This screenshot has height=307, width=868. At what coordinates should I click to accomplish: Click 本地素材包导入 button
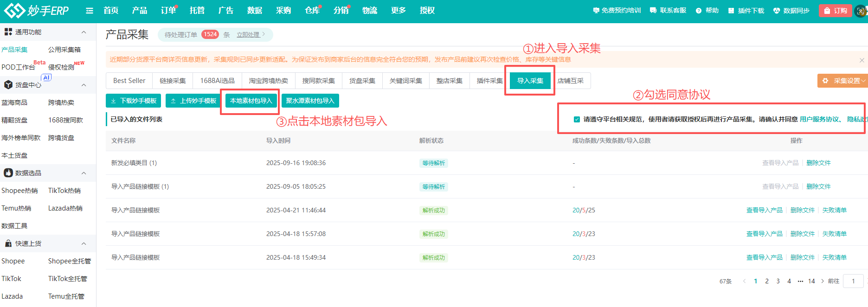(251, 101)
